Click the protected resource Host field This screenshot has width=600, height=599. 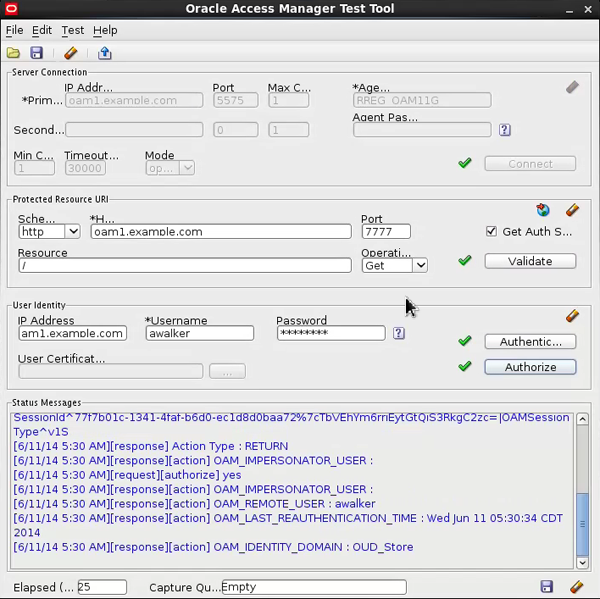coord(221,232)
